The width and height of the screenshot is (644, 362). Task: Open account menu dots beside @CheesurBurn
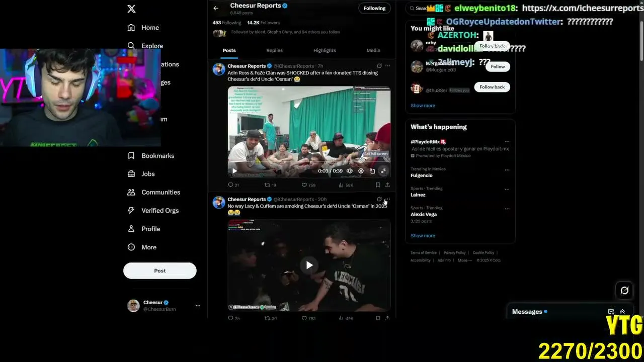(198, 306)
